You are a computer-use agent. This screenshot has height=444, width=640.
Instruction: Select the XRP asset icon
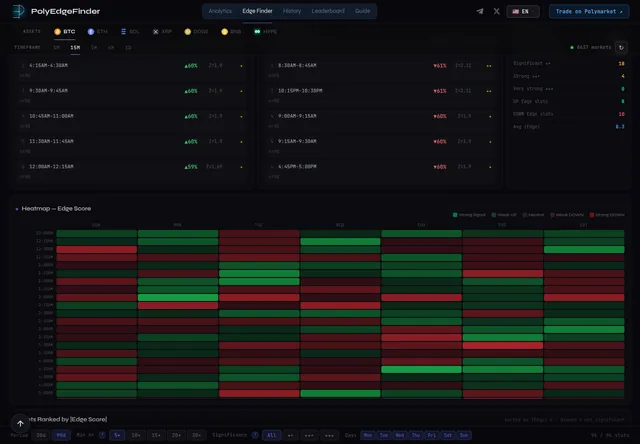coord(156,31)
